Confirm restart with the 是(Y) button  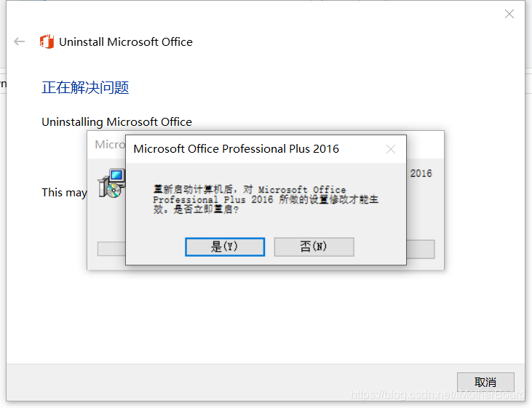(225, 247)
